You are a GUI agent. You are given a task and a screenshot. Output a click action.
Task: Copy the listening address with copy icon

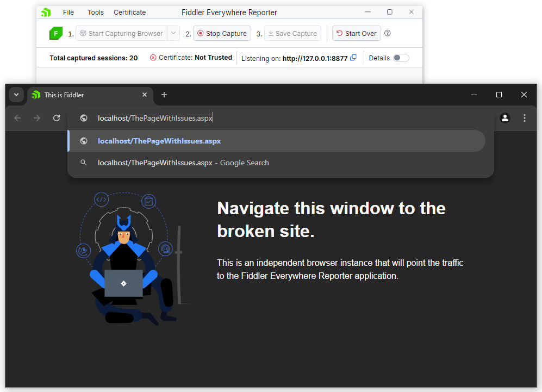click(353, 58)
